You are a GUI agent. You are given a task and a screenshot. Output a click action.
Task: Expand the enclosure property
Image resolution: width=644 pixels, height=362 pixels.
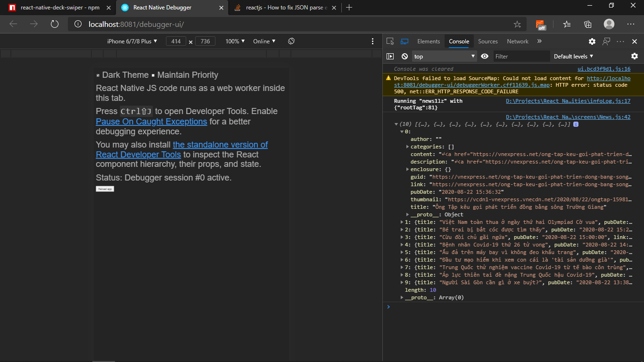click(x=407, y=169)
